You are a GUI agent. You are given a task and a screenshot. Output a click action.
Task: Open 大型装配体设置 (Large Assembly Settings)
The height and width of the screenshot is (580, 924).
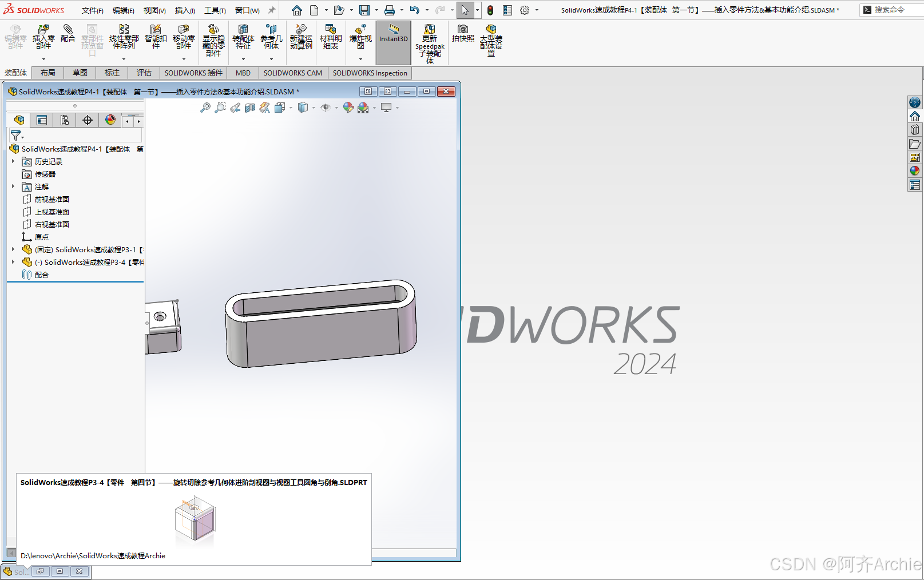[491, 40]
